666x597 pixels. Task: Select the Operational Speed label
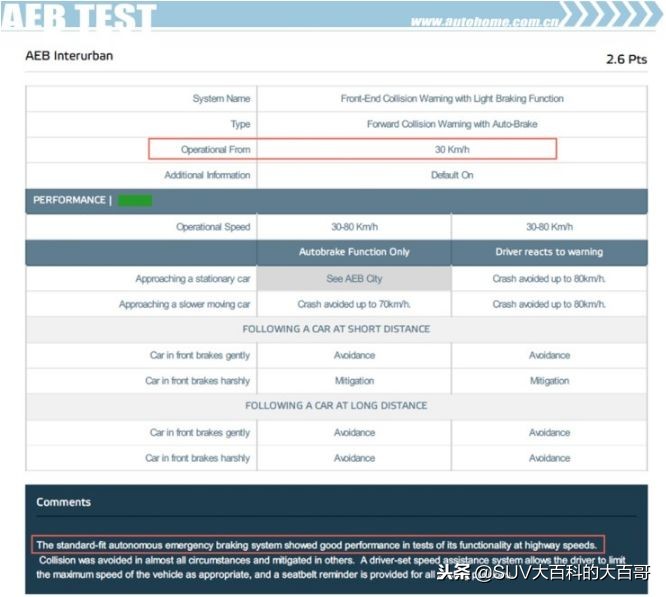pos(213,227)
